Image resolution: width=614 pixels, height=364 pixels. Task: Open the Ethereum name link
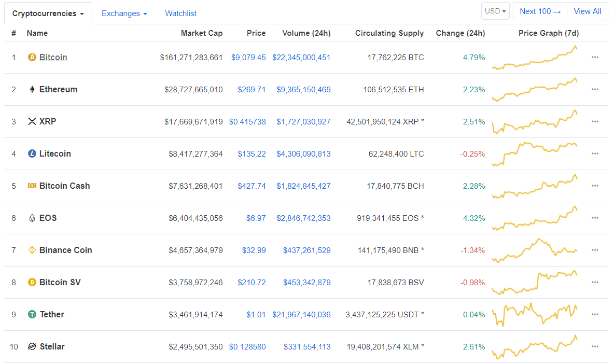click(59, 90)
